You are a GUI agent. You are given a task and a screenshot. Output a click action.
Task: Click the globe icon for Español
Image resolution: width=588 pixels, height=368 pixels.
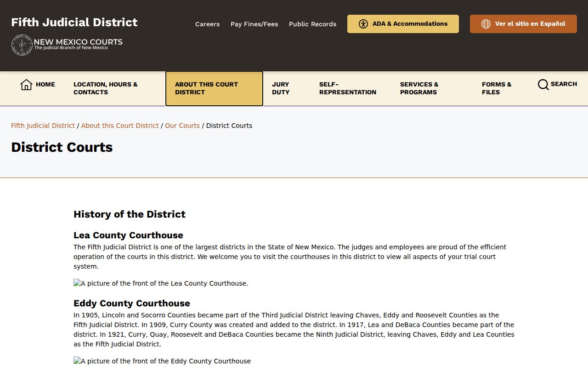click(x=486, y=24)
